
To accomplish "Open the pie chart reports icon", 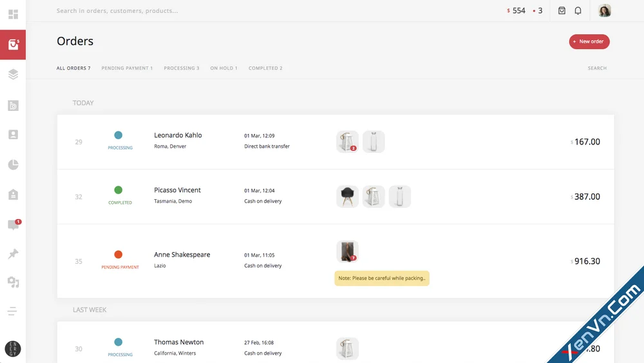I will coord(13,164).
